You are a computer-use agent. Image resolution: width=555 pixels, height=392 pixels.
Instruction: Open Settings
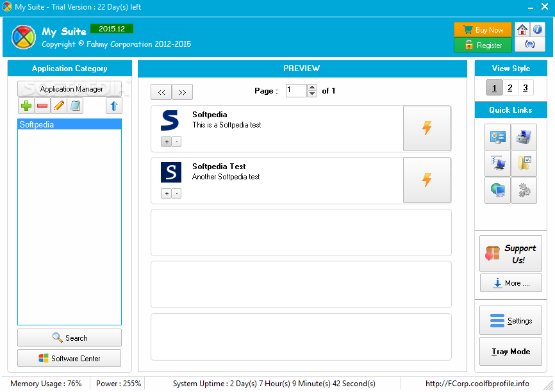coord(511,320)
